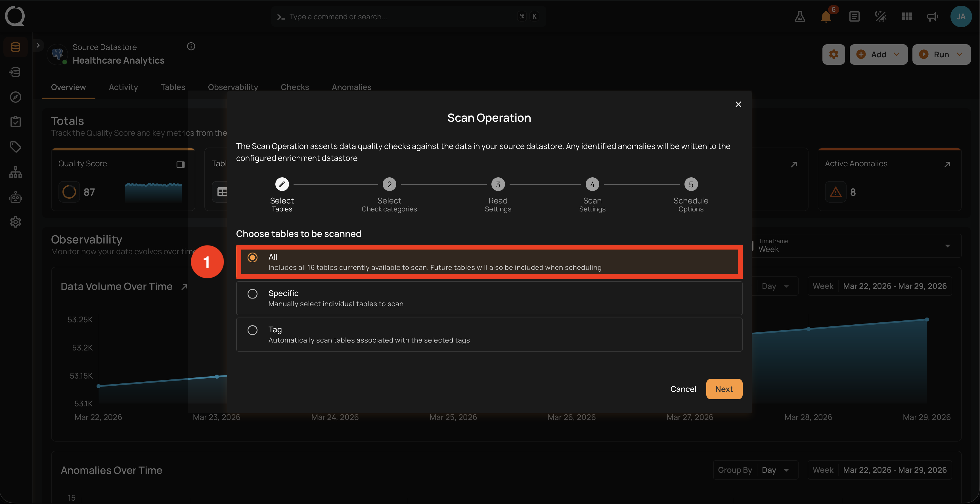Open the hierarchy sidebar icon
Screen dimensions: 980x504
tap(16, 172)
